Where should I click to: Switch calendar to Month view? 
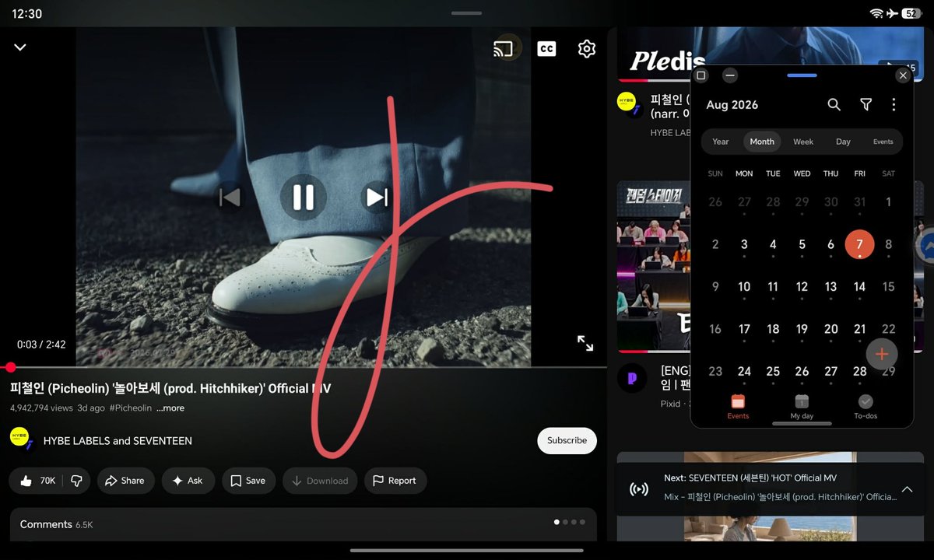click(x=762, y=142)
